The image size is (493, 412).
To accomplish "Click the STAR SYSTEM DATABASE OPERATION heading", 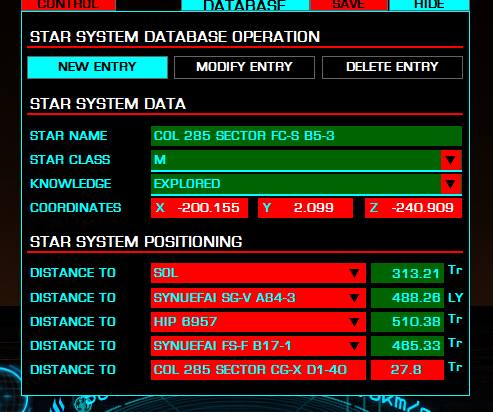I will tap(175, 37).
